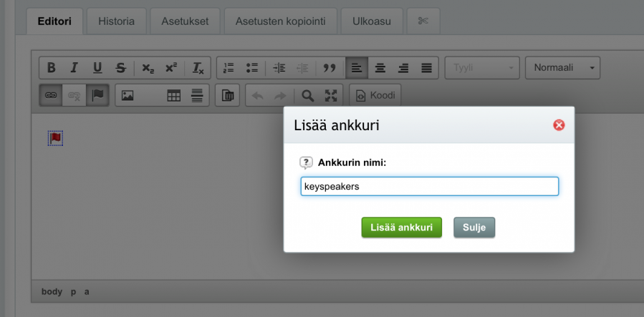Select body in the element path
Image resolution: width=644 pixels, height=317 pixels.
click(52, 292)
